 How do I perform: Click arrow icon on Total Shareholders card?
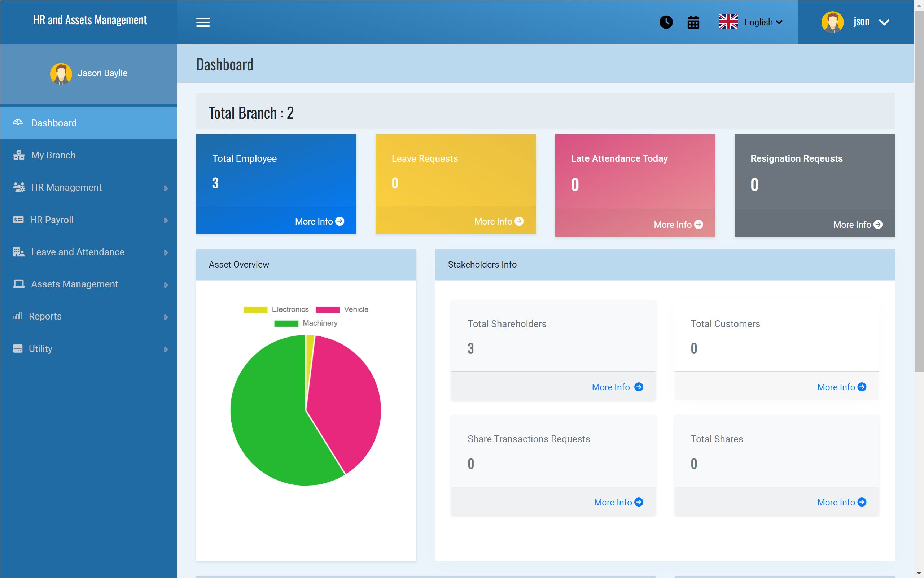638,387
